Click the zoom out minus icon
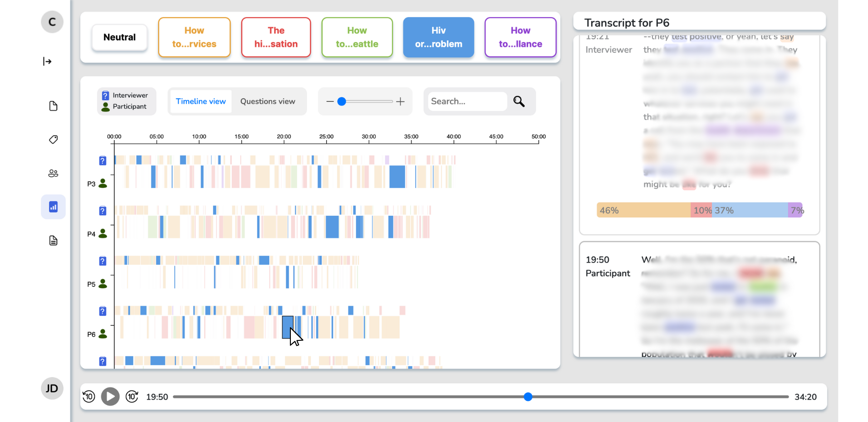868x422 pixels. point(330,102)
